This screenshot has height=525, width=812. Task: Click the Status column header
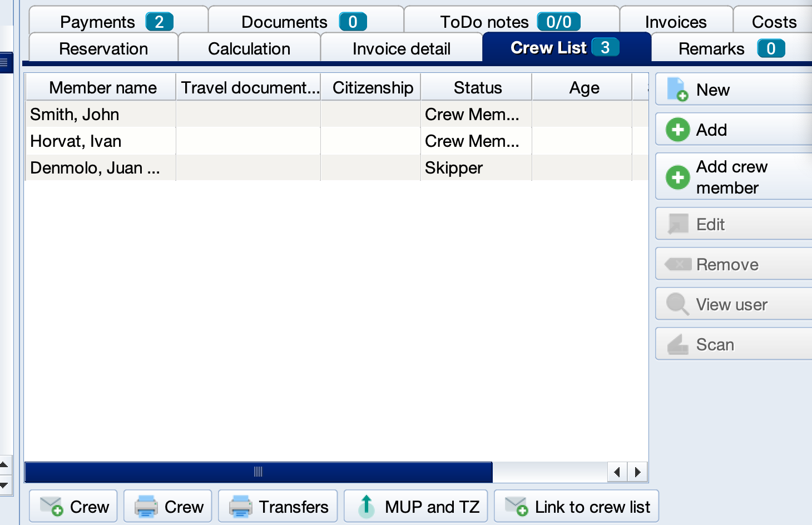click(x=477, y=88)
